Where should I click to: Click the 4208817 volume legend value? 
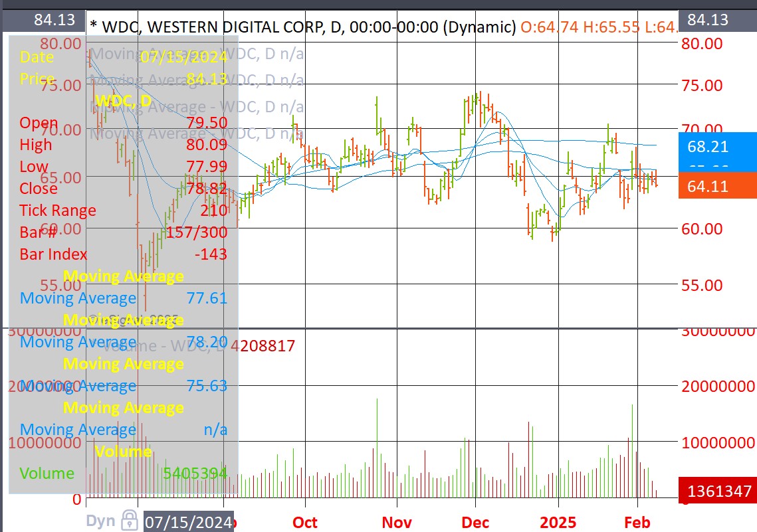tap(263, 346)
